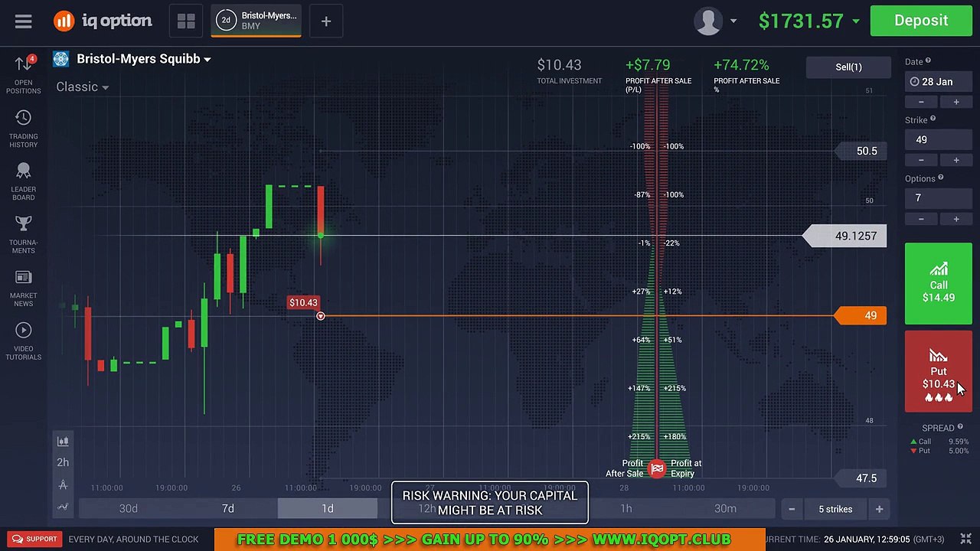Click the 49.1257 current price label

[x=845, y=236]
